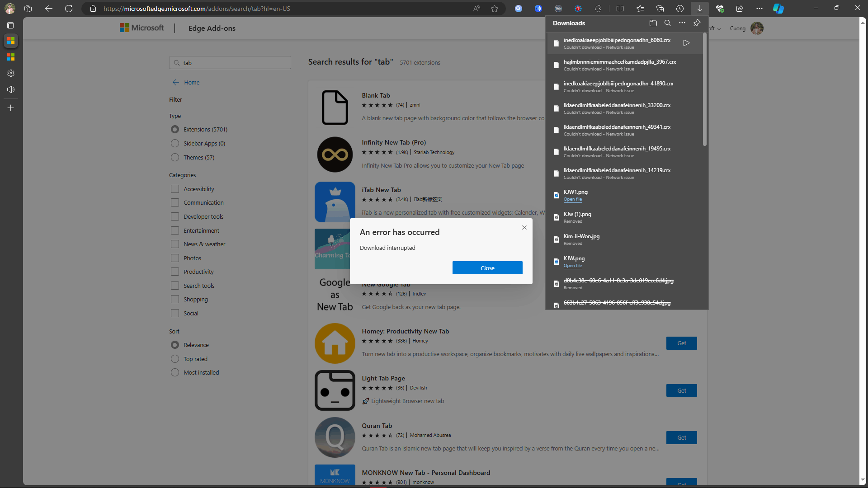The image size is (868, 488).
Task: Go back to Home link
Action: [191, 82]
